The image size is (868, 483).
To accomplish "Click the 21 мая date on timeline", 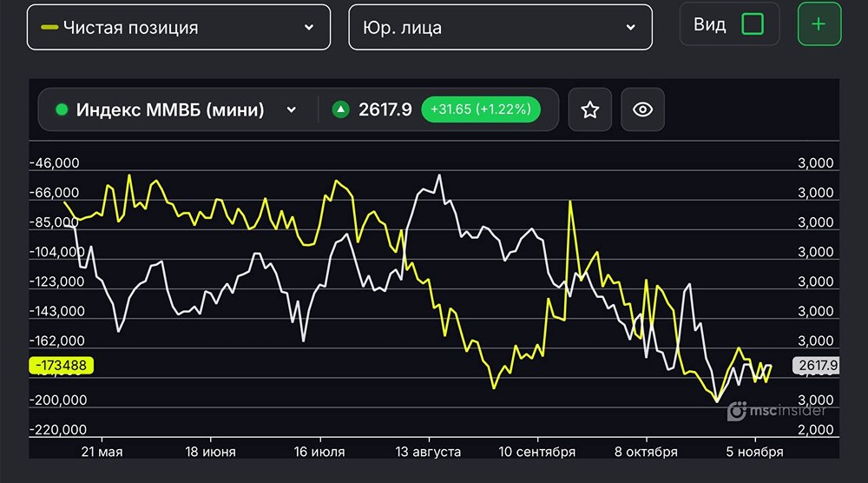I will (x=102, y=452).
